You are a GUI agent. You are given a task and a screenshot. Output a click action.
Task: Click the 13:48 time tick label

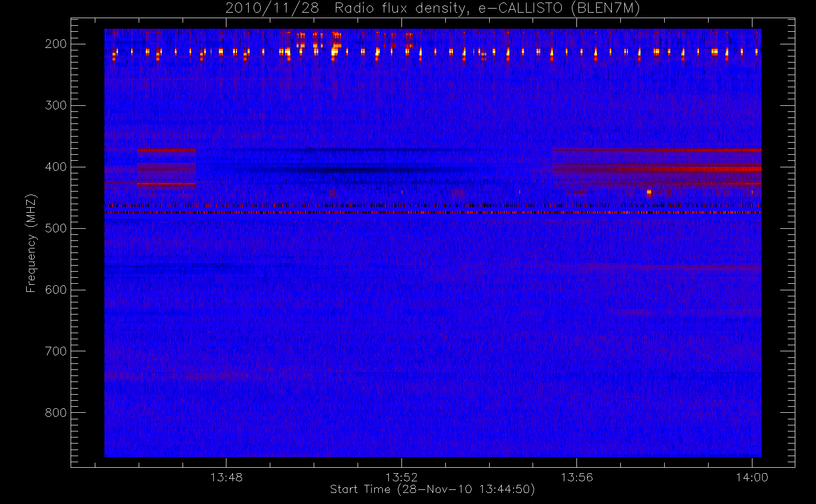coord(226,477)
